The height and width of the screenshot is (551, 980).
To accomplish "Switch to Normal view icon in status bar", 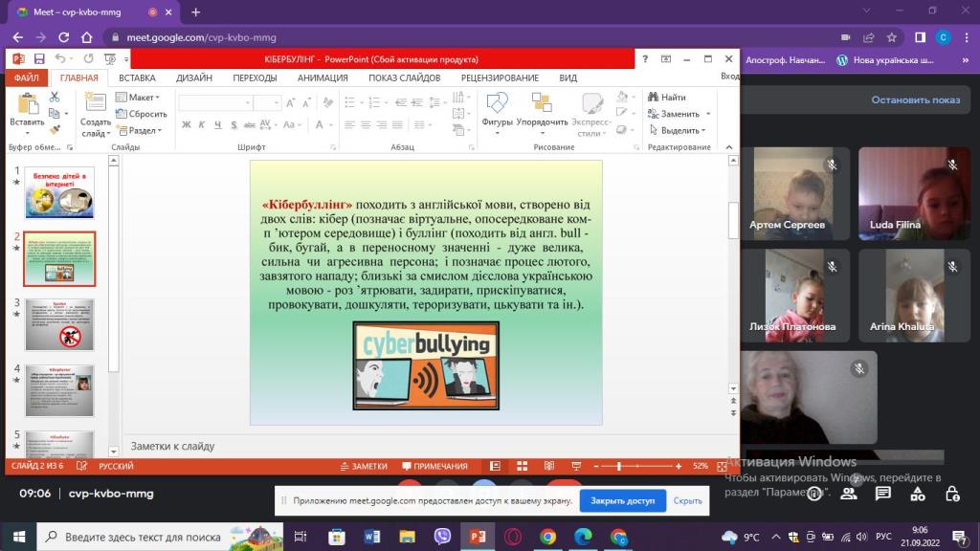I will click(495, 466).
